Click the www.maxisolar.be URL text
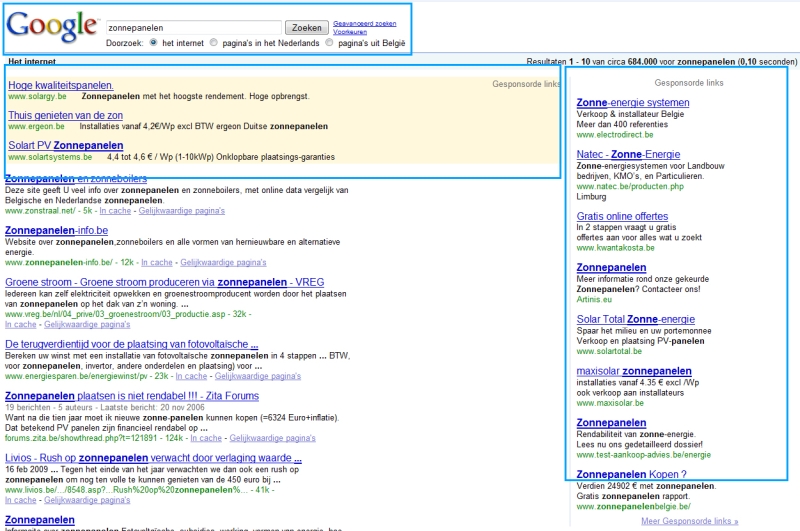This screenshot has height=531, width=800. click(x=610, y=403)
